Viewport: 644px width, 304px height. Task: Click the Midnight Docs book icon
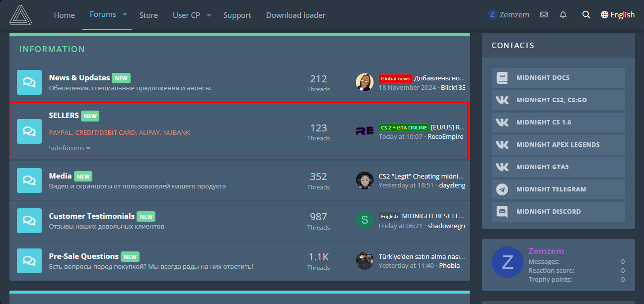(502, 78)
